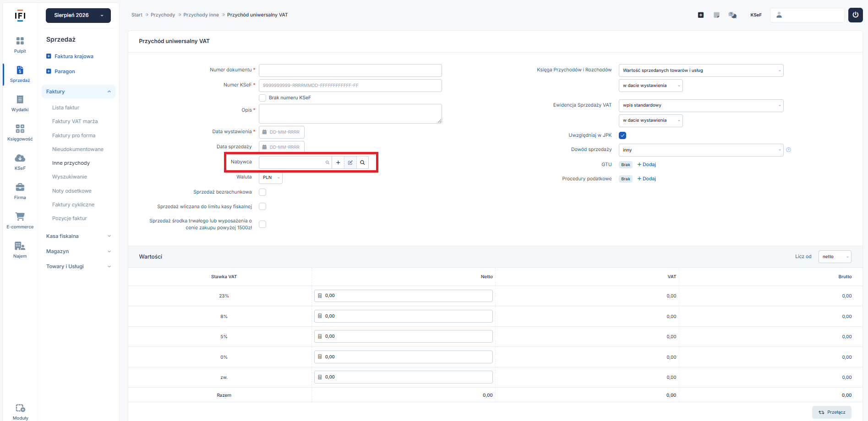Uncheck Uwzględniaj w JPK checkbox
This screenshot has height=421, width=868.
[622, 135]
